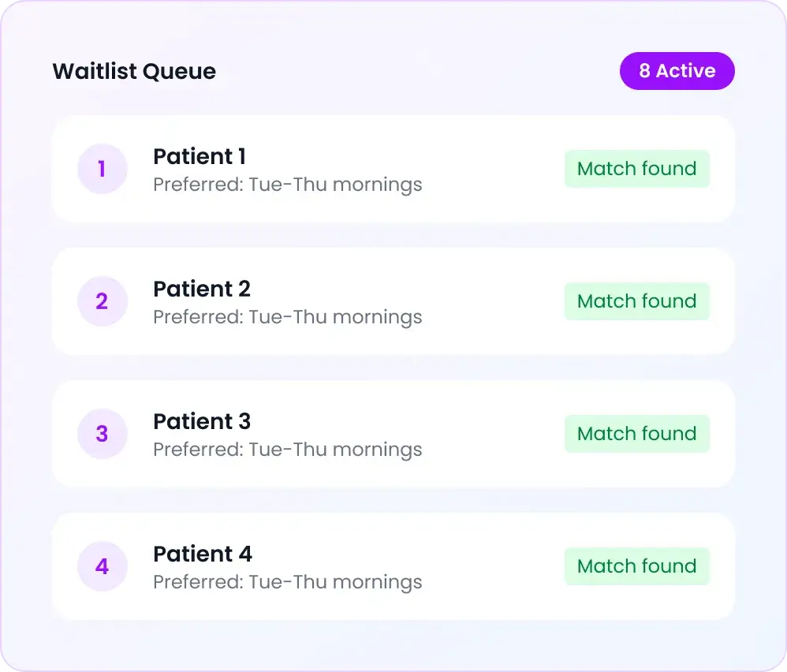Click Patient 2's 'Tue-Thu mornings' preference
This screenshot has height=672, width=787.
[287, 317]
